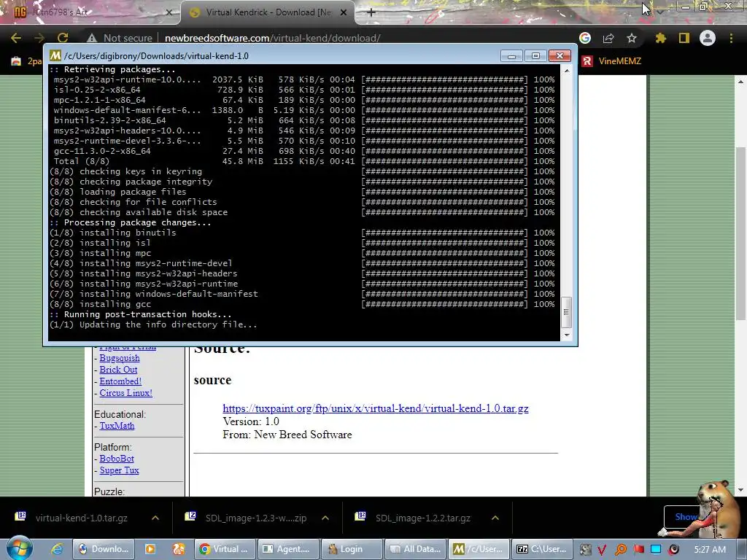Open the UC Browser taskbar icon
The height and width of the screenshot is (560, 747).
point(179,549)
